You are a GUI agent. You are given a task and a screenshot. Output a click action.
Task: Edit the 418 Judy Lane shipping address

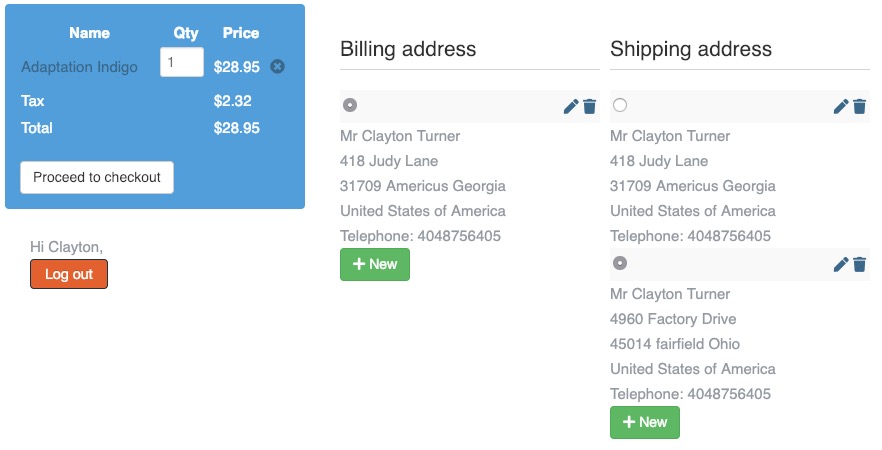(x=841, y=106)
